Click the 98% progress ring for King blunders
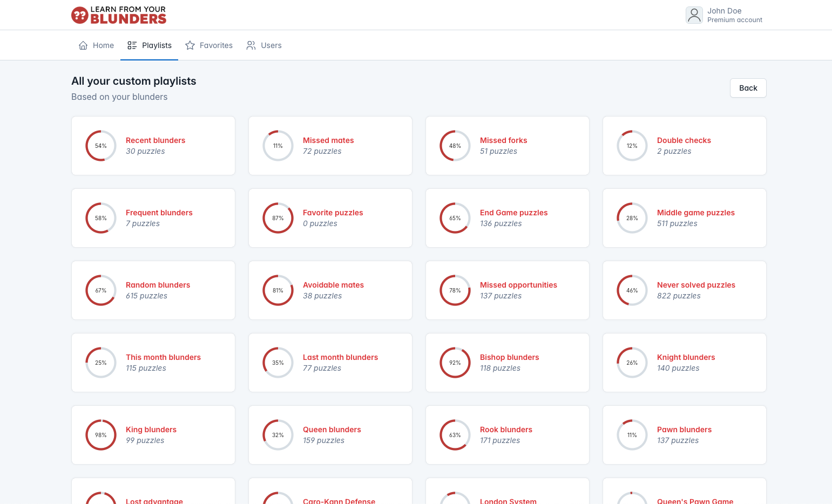The height and width of the screenshot is (504, 832). (101, 435)
